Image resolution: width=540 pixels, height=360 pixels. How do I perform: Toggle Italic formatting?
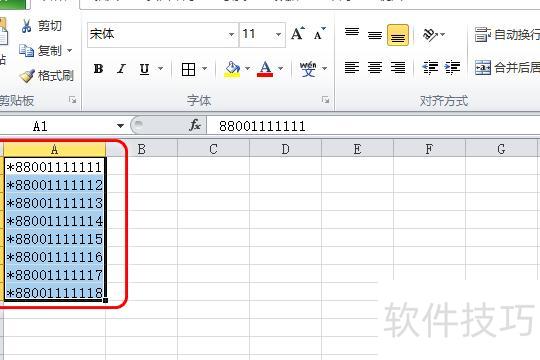[121, 69]
